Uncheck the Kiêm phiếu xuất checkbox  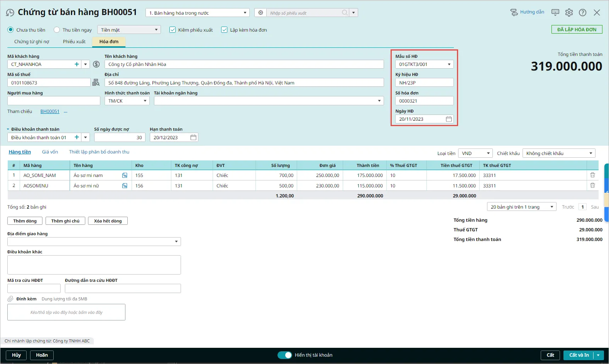pyautogui.click(x=173, y=30)
